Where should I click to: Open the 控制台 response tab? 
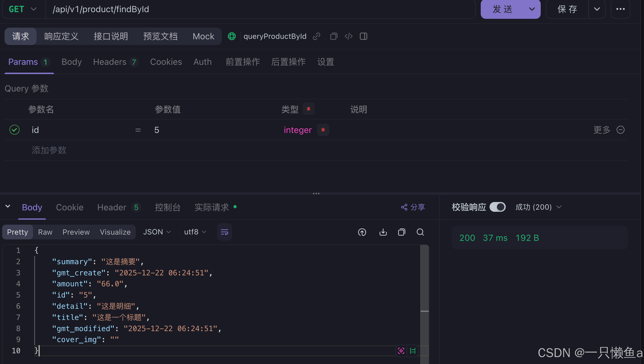[x=168, y=207]
